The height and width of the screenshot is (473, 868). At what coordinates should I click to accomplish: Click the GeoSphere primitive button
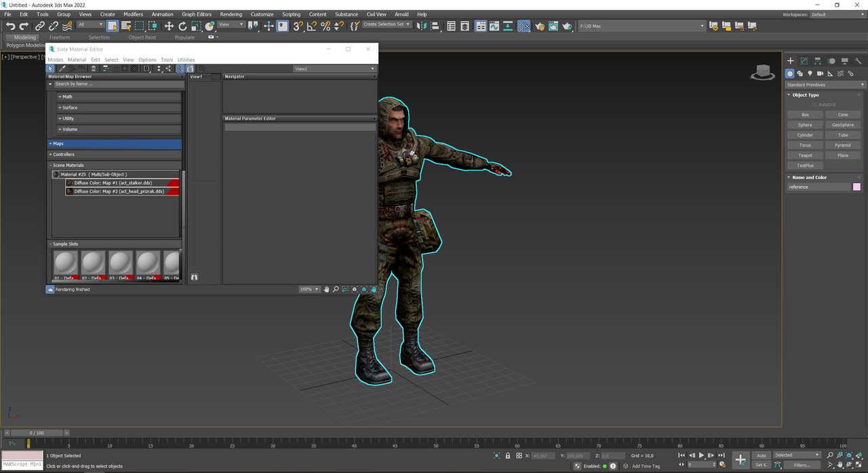point(843,125)
